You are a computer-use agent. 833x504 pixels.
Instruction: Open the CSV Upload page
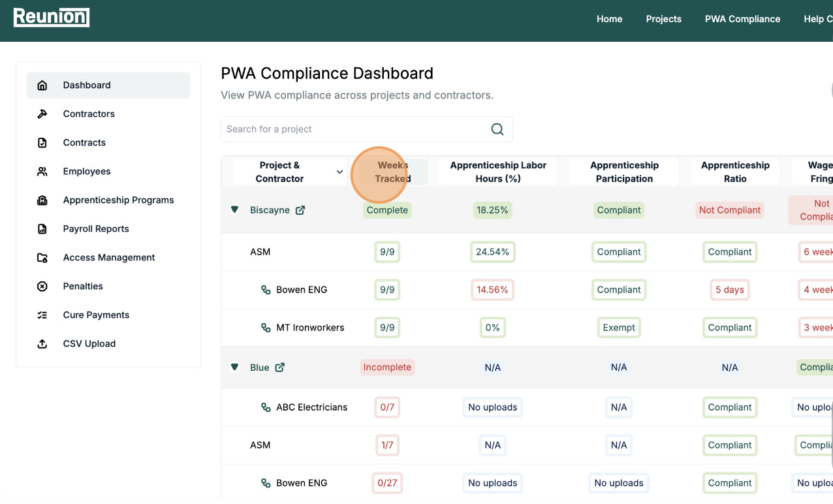pyautogui.click(x=89, y=343)
